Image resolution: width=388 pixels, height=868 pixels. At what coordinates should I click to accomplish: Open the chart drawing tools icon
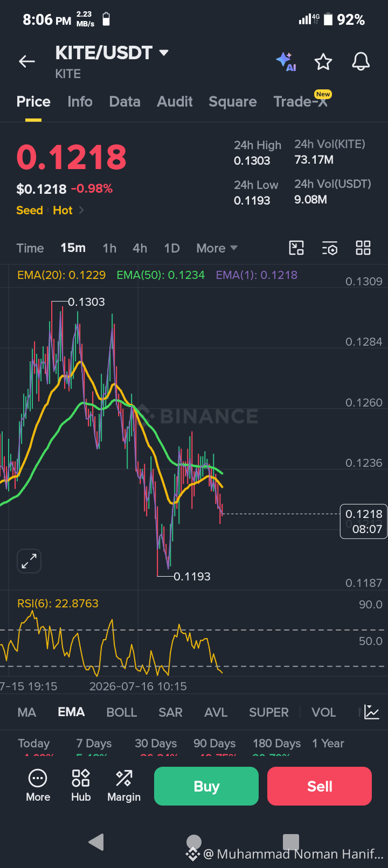296,248
